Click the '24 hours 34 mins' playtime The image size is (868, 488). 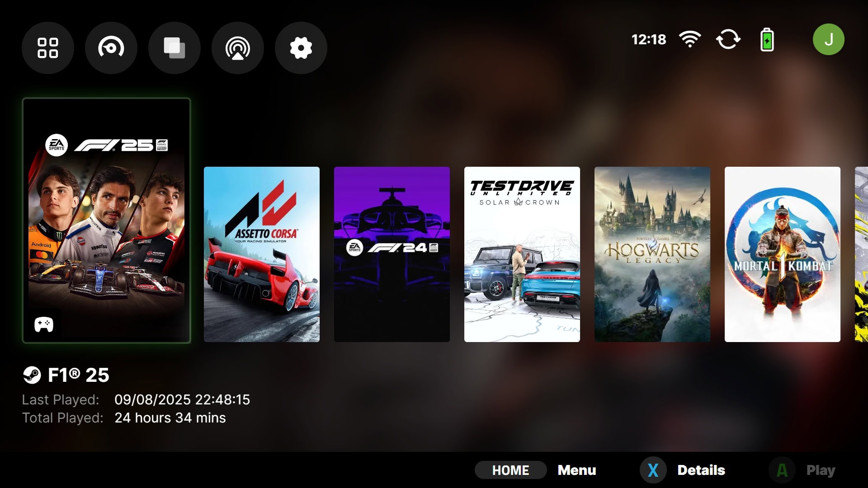pos(170,418)
